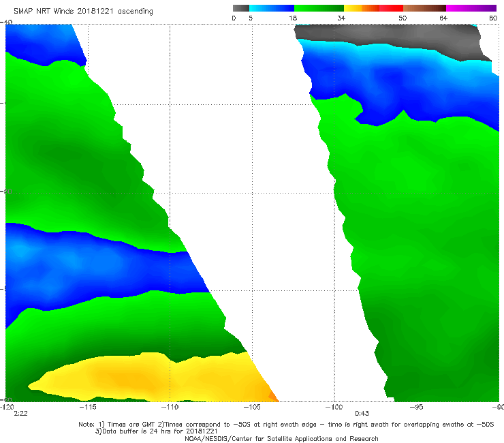Click the swath time label '2:22'

click(21, 414)
